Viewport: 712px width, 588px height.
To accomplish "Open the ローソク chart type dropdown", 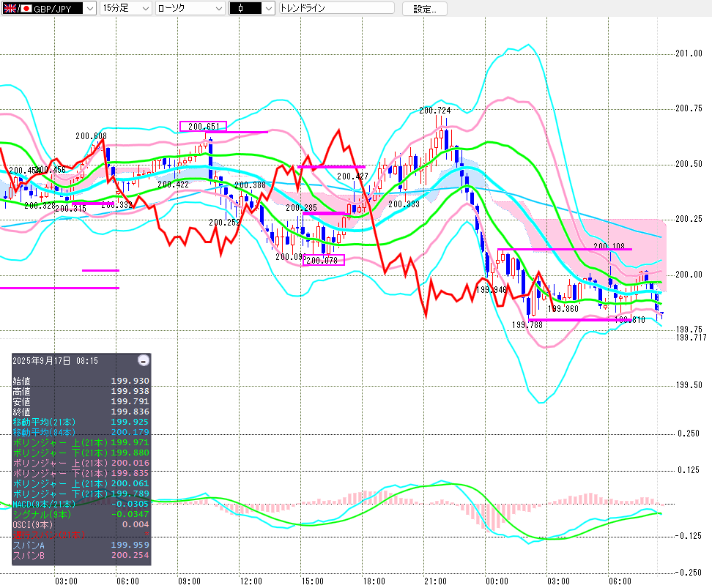I will pos(218,8).
